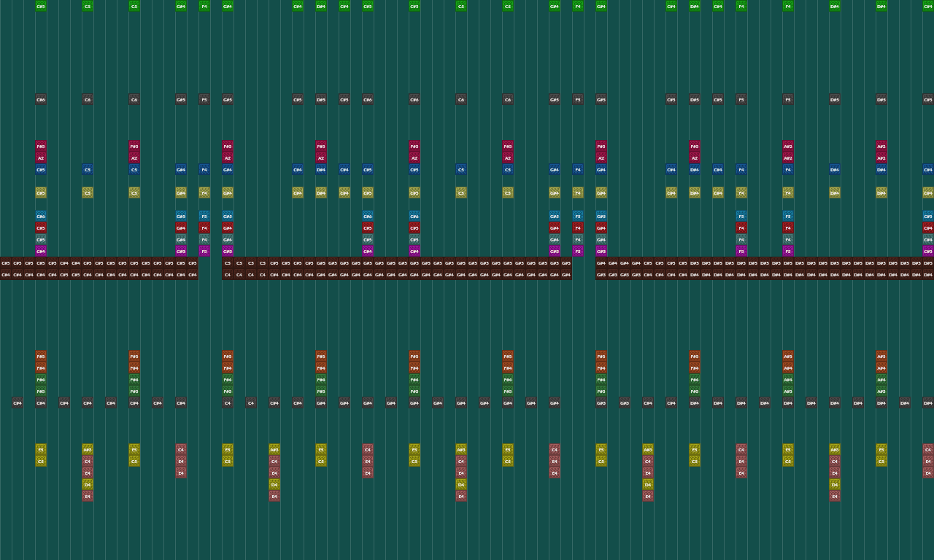Select the leftmost yellow A#3 note

(x=88, y=449)
